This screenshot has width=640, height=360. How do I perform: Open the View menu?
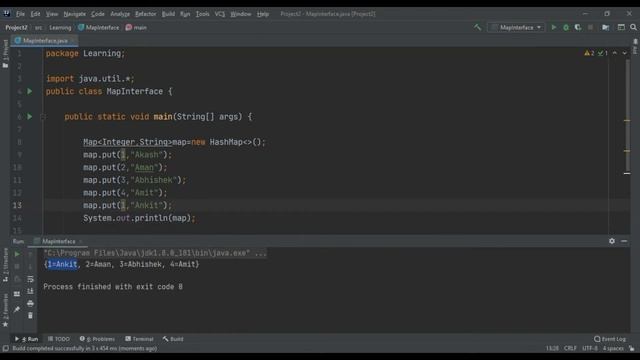tap(51, 14)
